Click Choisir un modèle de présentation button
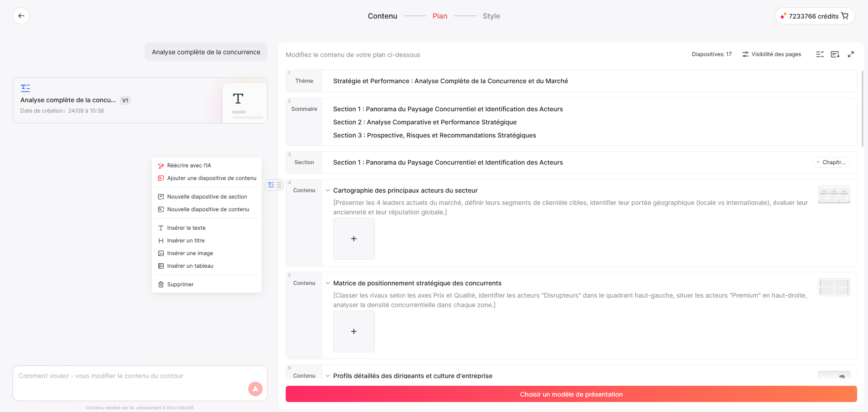 click(571, 394)
